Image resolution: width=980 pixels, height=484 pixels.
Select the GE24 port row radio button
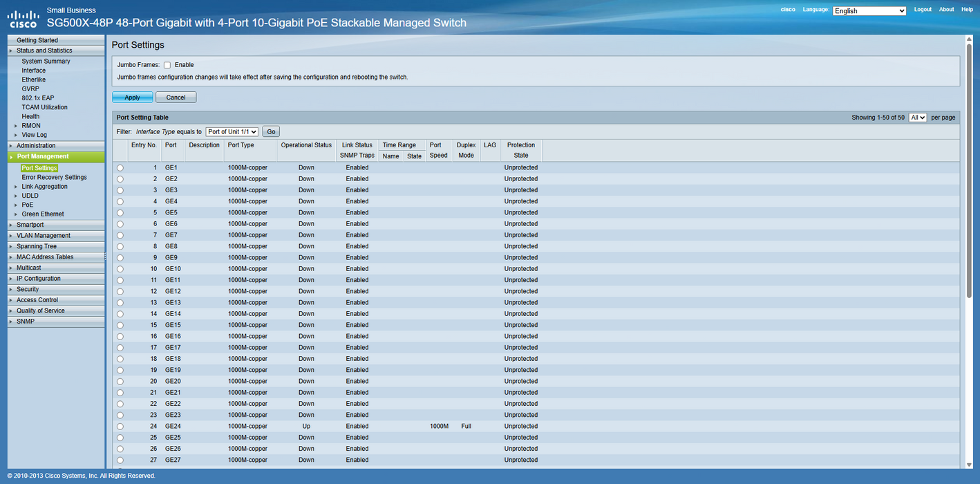coord(120,427)
